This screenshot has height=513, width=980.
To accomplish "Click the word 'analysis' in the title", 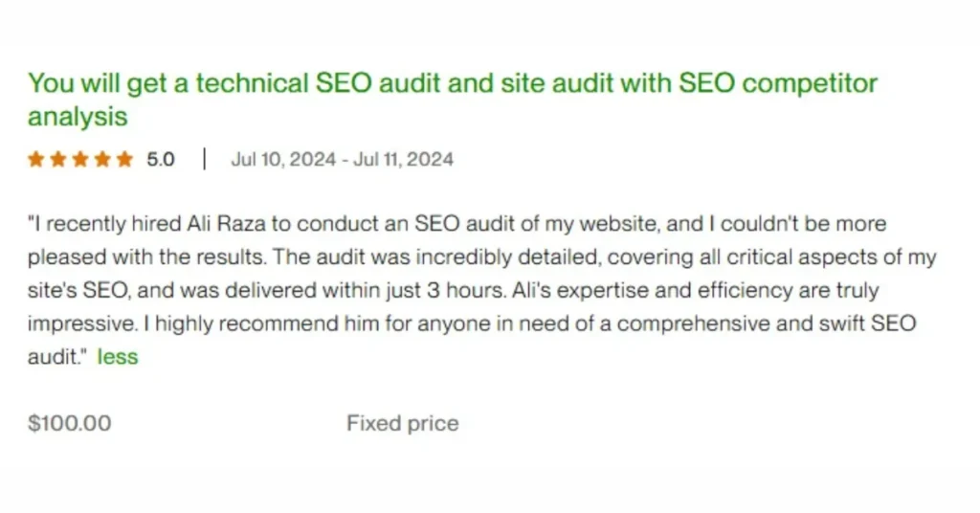I will click(x=78, y=118).
